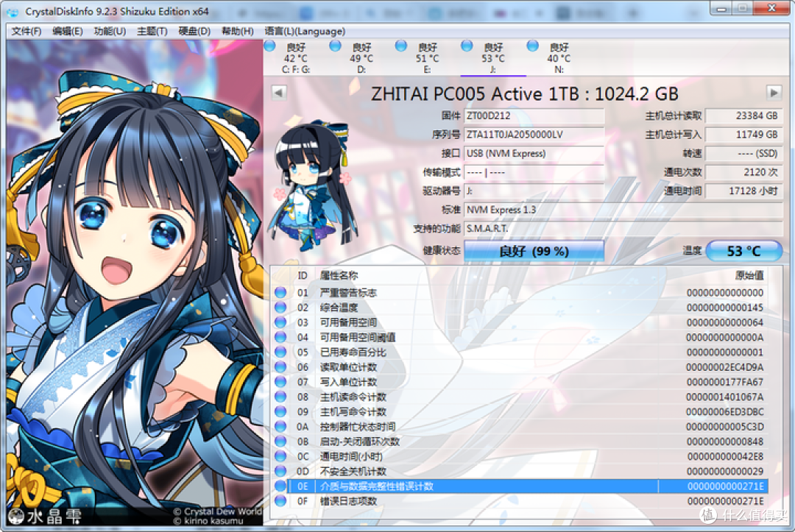This screenshot has height=532, width=795.
Task: Open the 硬盘(D) menu
Action: [x=194, y=32]
